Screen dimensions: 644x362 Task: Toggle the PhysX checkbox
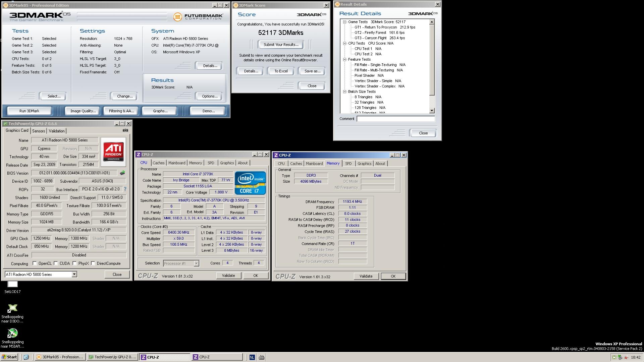click(x=74, y=263)
